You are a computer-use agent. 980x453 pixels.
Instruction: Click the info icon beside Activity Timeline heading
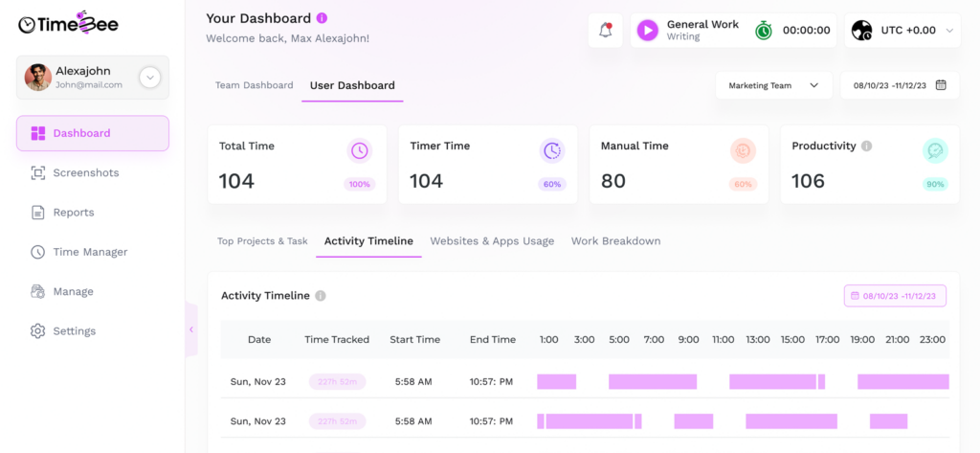(321, 296)
